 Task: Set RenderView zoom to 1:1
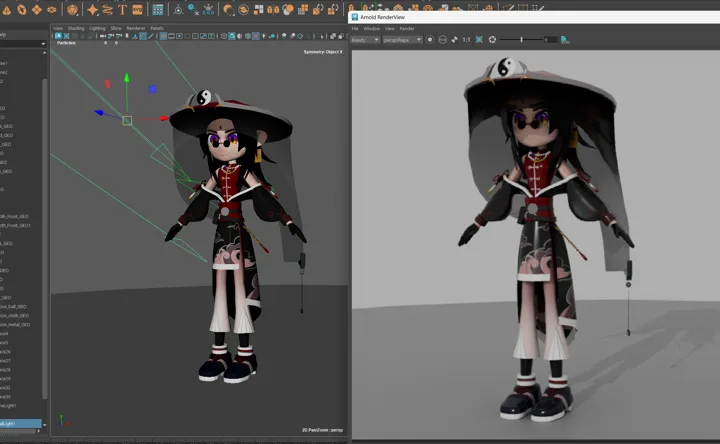(466, 40)
